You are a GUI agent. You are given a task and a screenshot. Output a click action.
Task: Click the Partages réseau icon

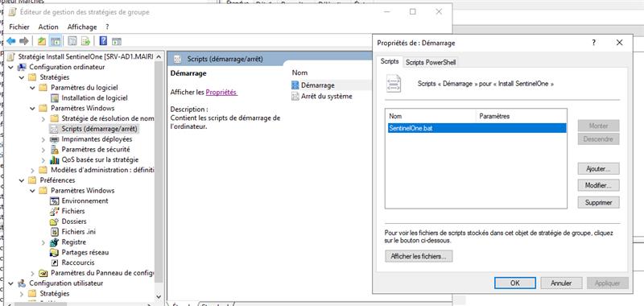pos(54,252)
